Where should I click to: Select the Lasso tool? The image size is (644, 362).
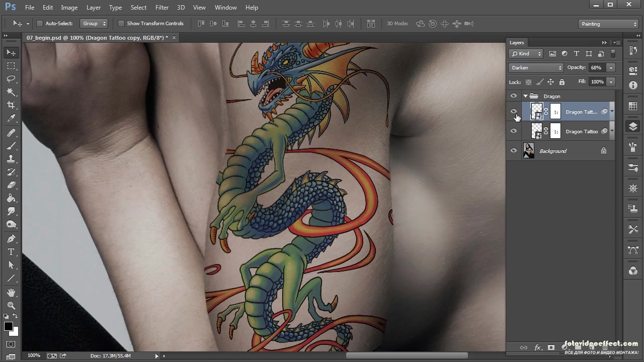coord(11,79)
